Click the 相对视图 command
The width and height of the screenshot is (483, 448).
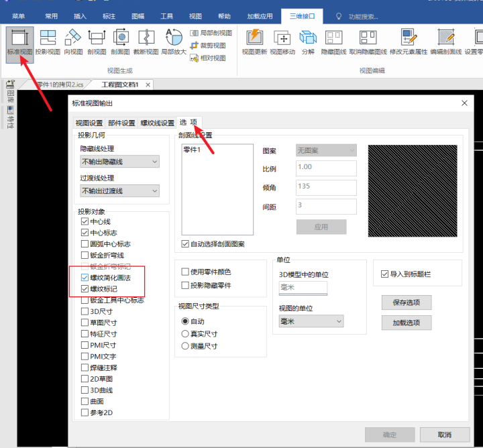208,58
